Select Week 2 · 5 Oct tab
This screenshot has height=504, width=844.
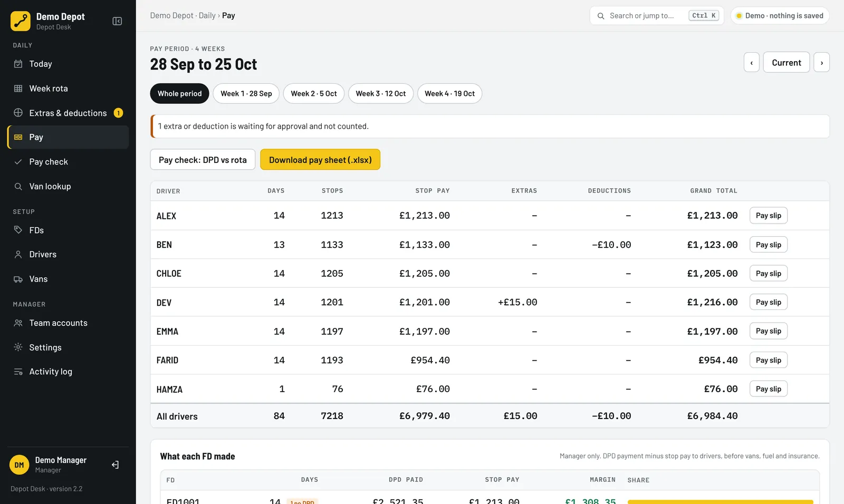click(314, 93)
